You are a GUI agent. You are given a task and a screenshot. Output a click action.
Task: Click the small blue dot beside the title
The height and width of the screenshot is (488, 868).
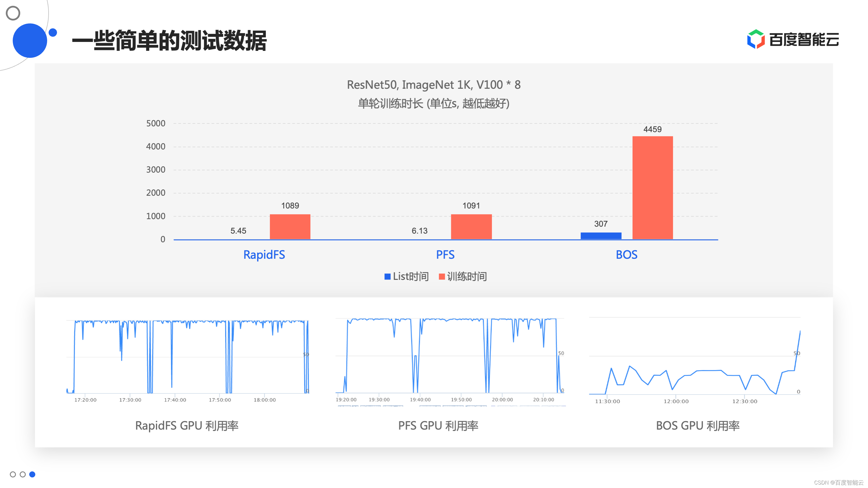(53, 33)
